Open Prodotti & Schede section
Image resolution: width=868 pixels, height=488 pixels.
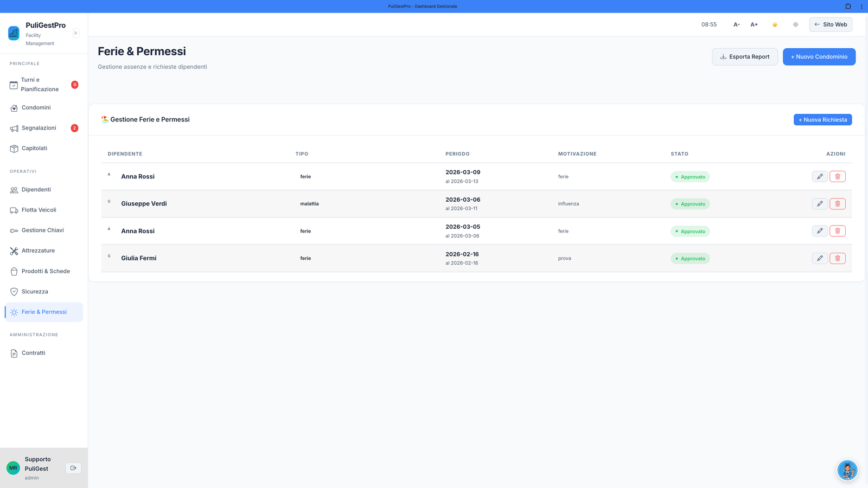click(14, 271)
